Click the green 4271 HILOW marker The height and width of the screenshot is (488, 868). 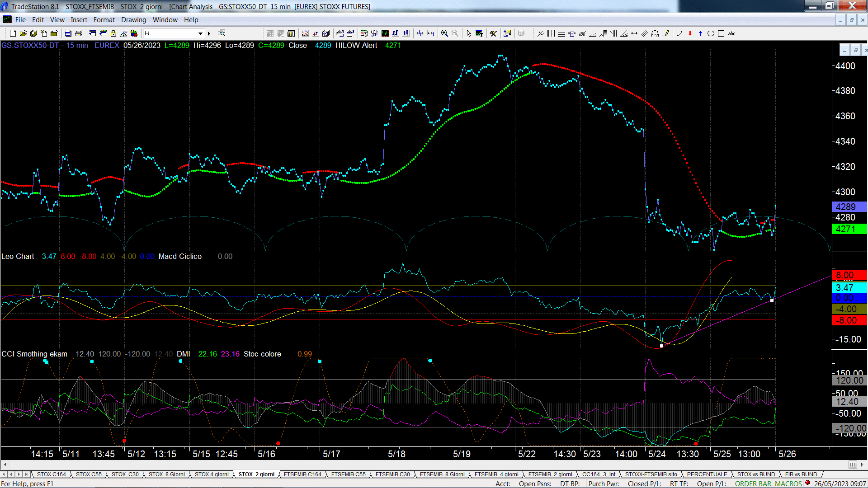(849, 229)
